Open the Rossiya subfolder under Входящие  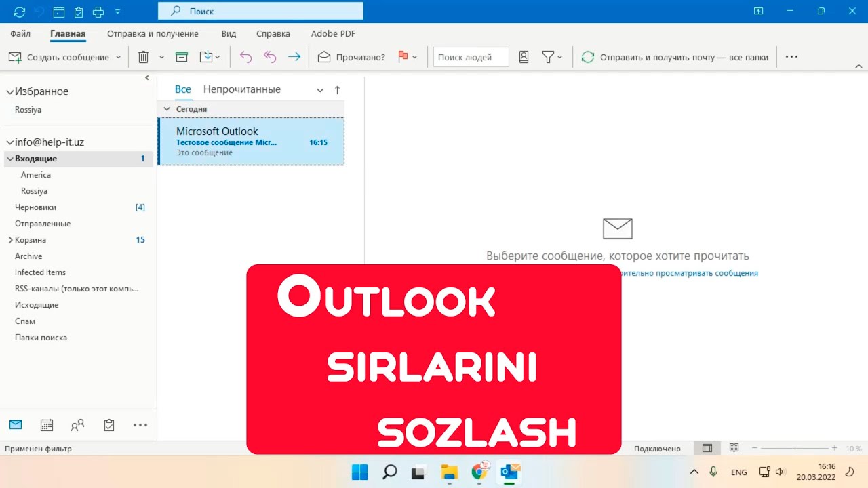(34, 191)
